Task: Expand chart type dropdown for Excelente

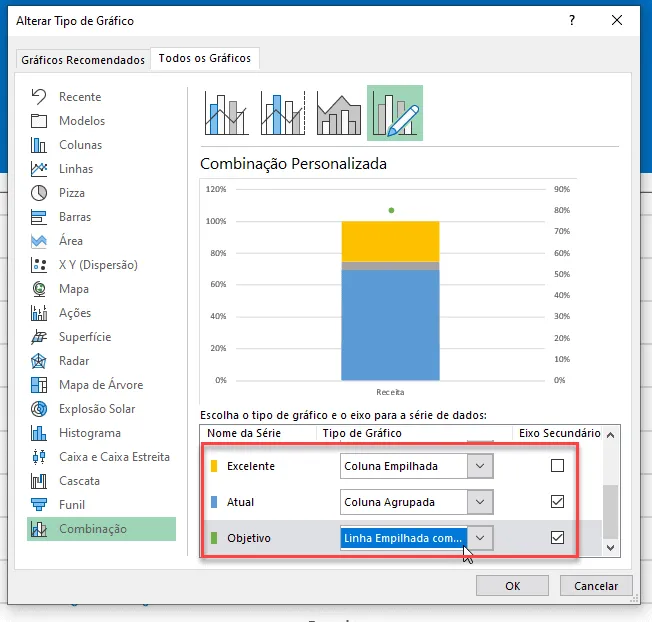Action: point(480,466)
